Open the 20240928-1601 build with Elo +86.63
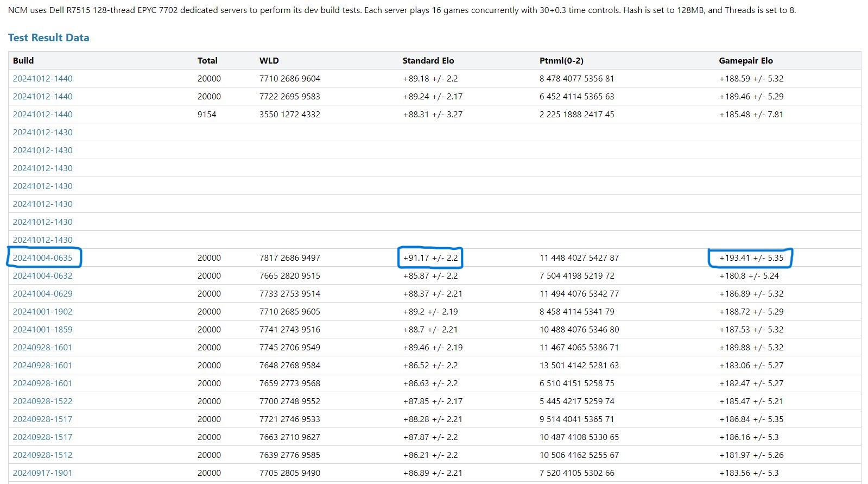Image resolution: width=868 pixels, height=484 pixels. point(42,383)
